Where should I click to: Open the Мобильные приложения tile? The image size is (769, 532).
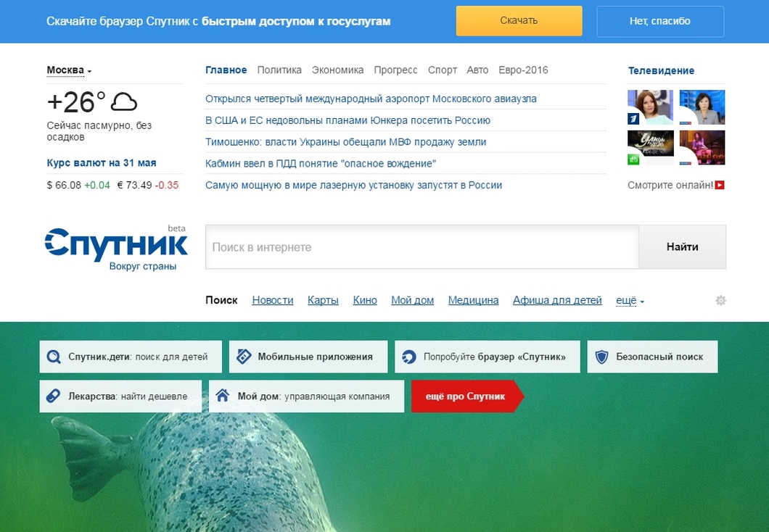308,357
